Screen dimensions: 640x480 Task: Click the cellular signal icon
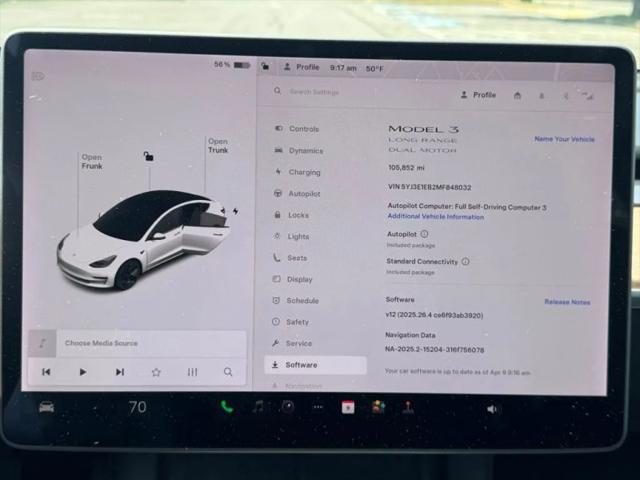point(588,96)
